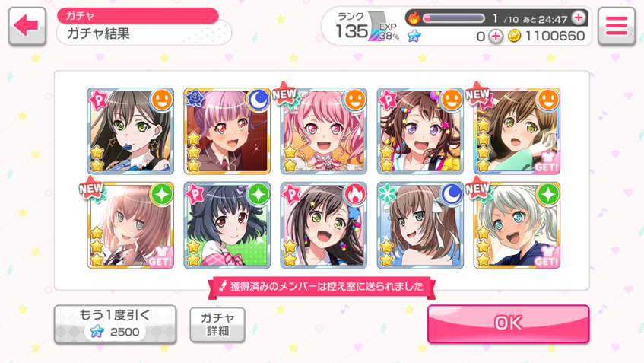Click the GET costume badge on silver-haired card

coord(546,257)
